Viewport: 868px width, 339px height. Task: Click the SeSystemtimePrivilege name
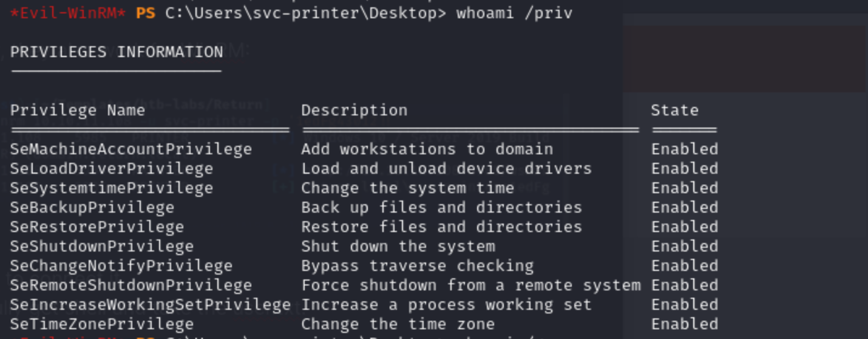click(112, 188)
